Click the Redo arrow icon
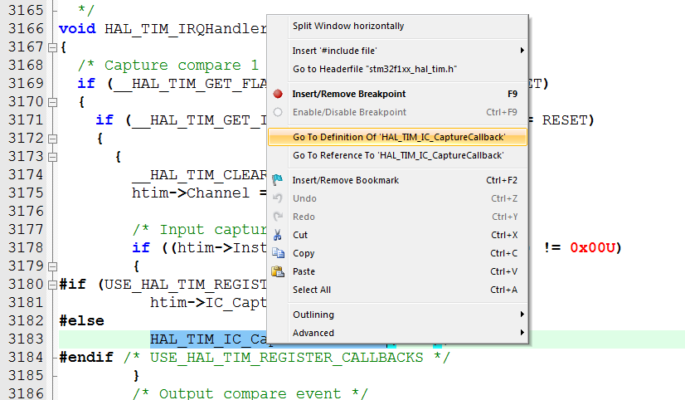 278,216
